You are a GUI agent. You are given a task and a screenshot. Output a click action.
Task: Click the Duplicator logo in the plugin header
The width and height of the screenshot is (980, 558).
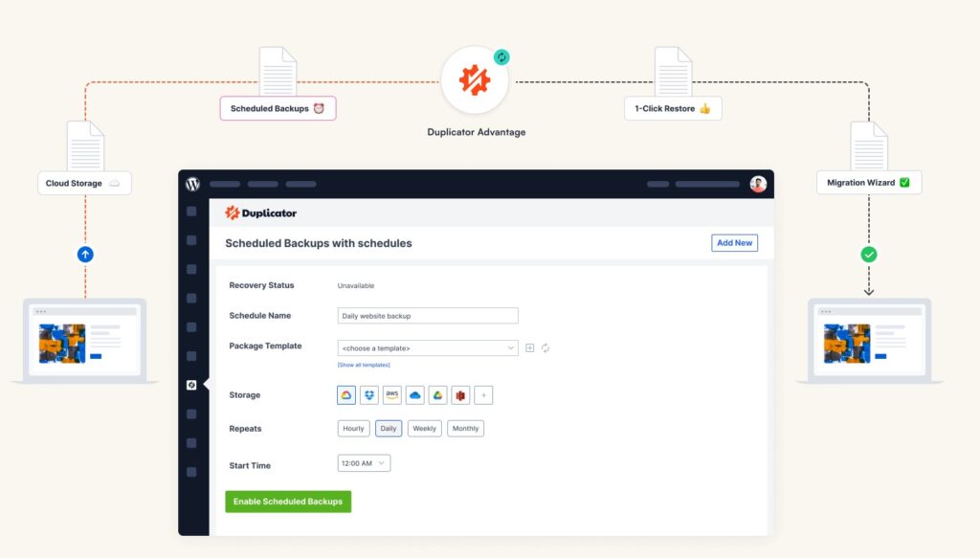pyautogui.click(x=260, y=212)
